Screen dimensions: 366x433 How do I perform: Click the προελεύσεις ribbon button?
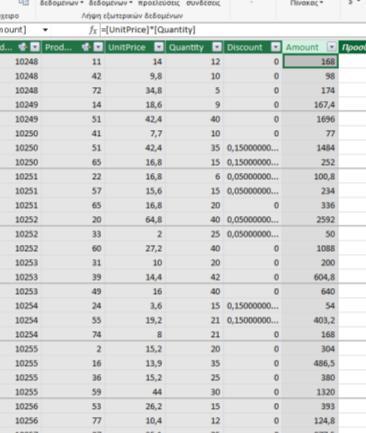159,3
